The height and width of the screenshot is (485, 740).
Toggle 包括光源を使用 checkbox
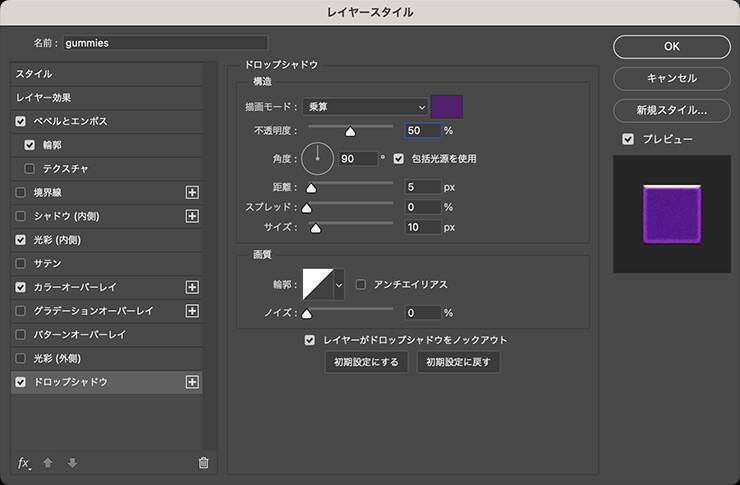point(399,158)
